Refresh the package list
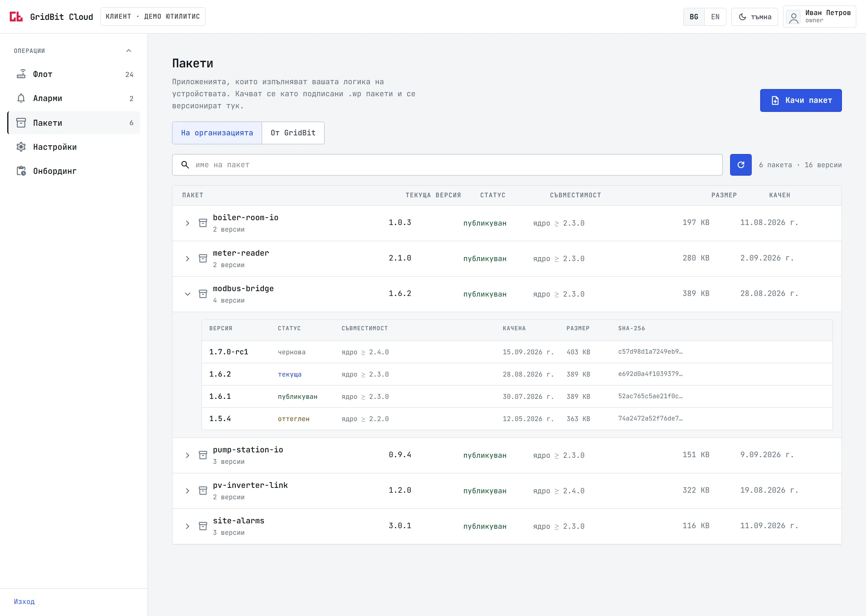This screenshot has height=616, width=866. click(741, 165)
